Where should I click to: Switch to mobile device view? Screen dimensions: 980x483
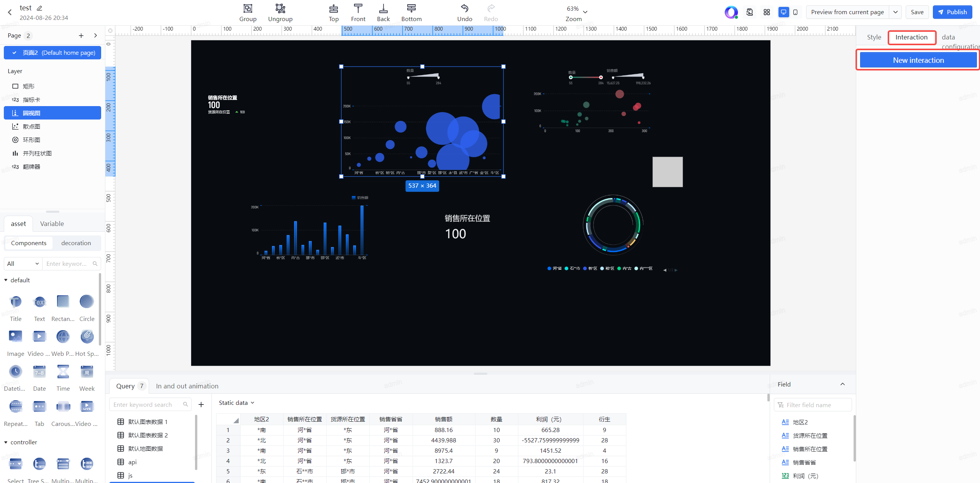pos(795,12)
